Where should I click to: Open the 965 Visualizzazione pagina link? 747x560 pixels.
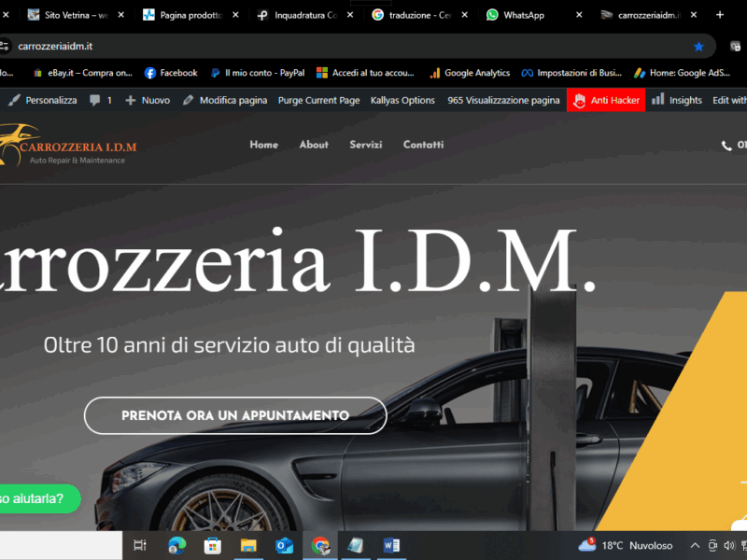tap(502, 100)
